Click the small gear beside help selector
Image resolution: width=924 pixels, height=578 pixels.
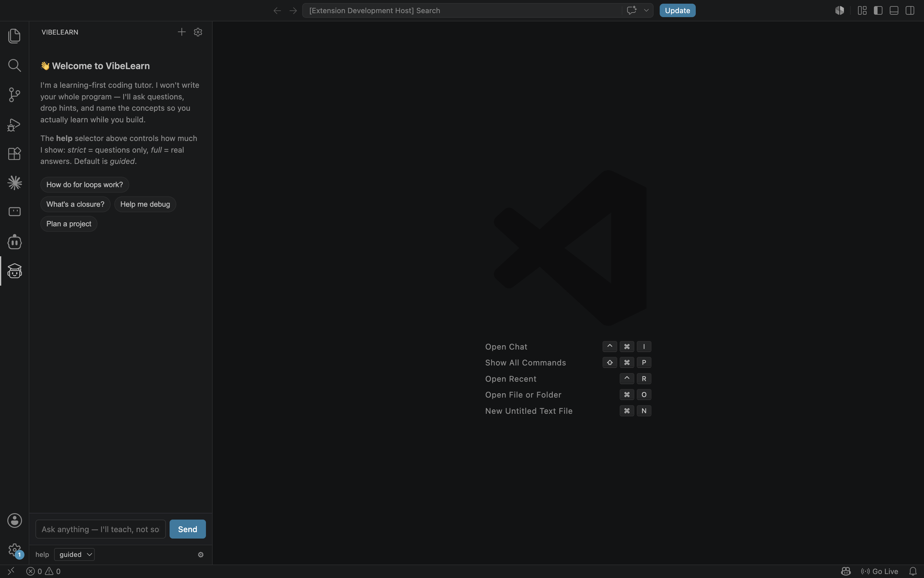click(201, 555)
